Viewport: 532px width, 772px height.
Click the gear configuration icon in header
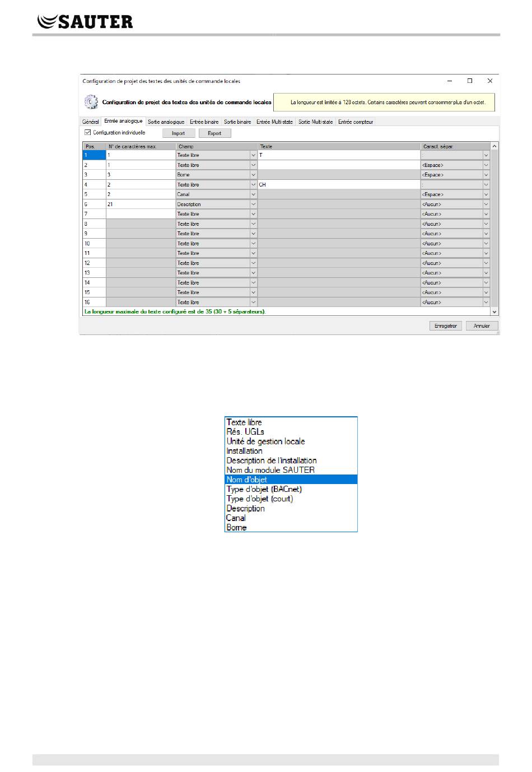pos(91,103)
